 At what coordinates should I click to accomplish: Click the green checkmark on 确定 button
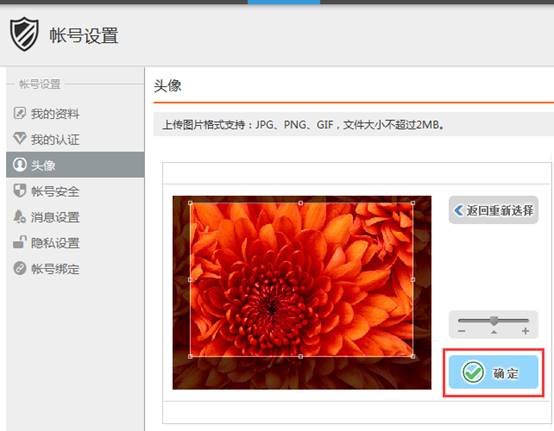[x=473, y=372]
